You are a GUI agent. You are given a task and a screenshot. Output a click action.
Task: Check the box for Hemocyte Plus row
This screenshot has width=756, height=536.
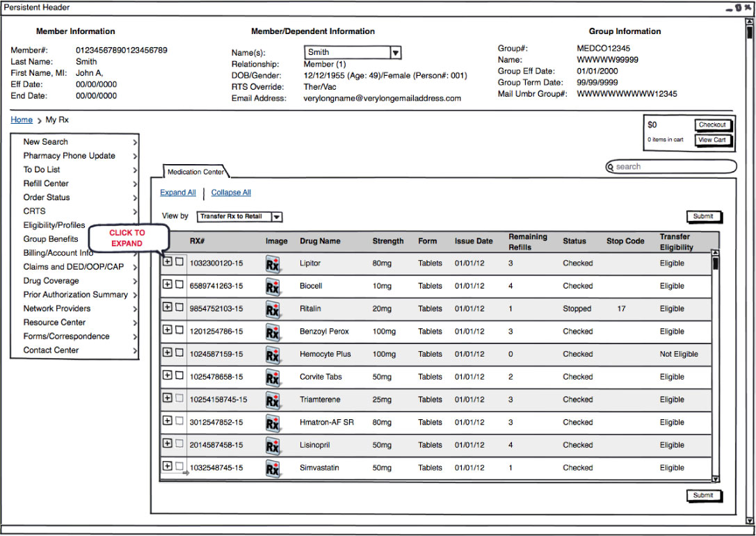point(179,352)
